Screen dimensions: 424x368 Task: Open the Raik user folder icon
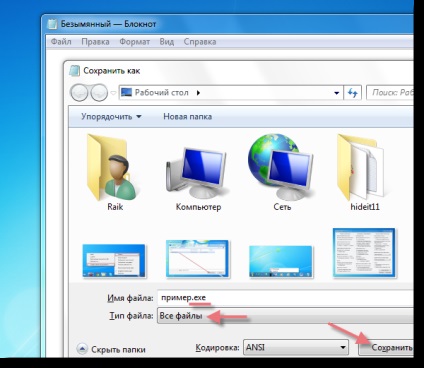(113, 168)
